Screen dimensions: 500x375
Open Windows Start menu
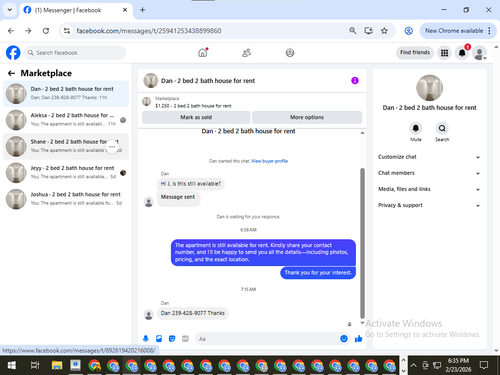coord(12,365)
